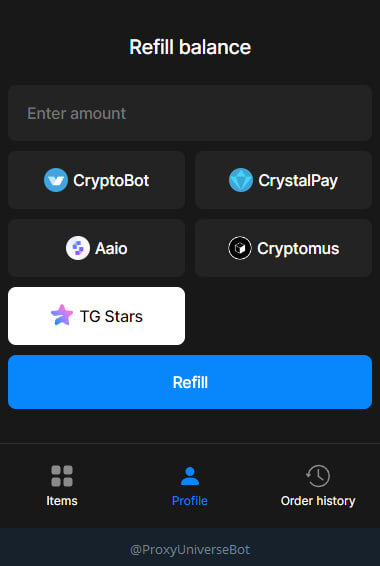Click the CryptoBot blue logo icon

(x=56, y=180)
